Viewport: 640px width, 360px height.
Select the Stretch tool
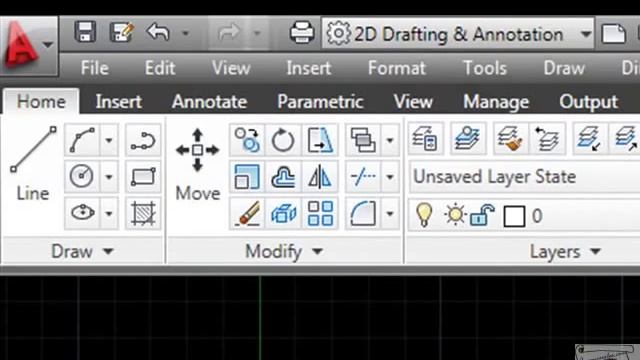(320, 140)
